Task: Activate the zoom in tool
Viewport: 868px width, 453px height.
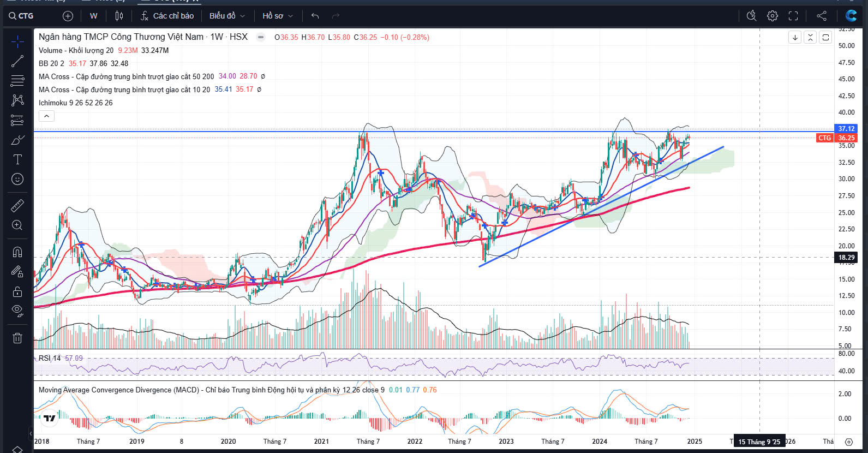Action: (x=17, y=225)
